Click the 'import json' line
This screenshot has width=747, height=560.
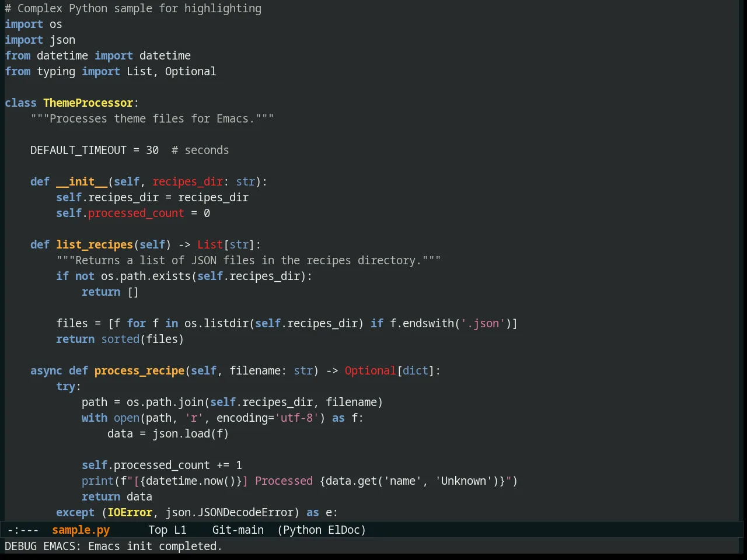(40, 40)
